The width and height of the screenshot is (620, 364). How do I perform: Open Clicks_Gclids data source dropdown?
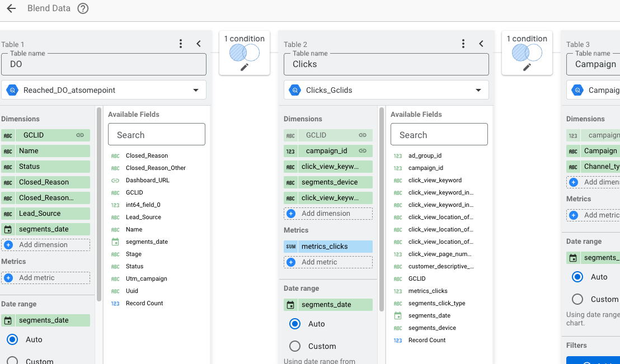(x=478, y=90)
